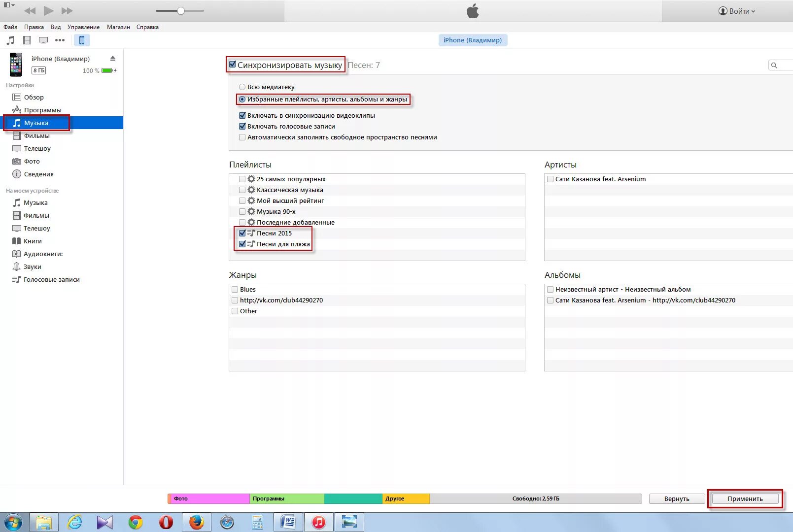The height and width of the screenshot is (532, 793).
Task: Click the fast-forward playback button
Action: coord(67,11)
